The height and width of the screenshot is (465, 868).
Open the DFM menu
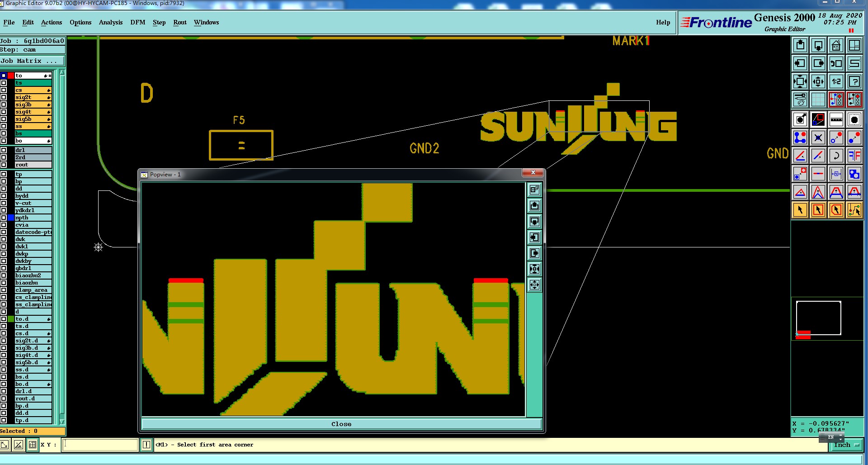click(138, 22)
